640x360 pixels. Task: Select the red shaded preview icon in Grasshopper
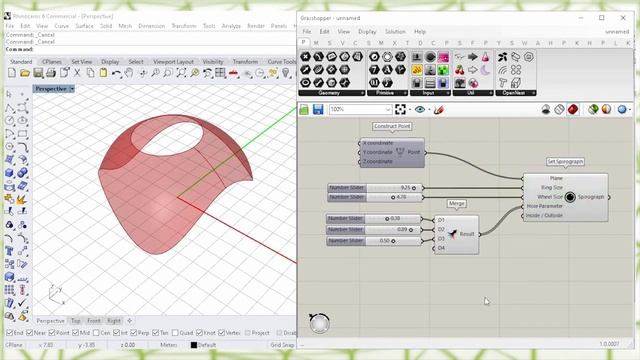[573, 109]
